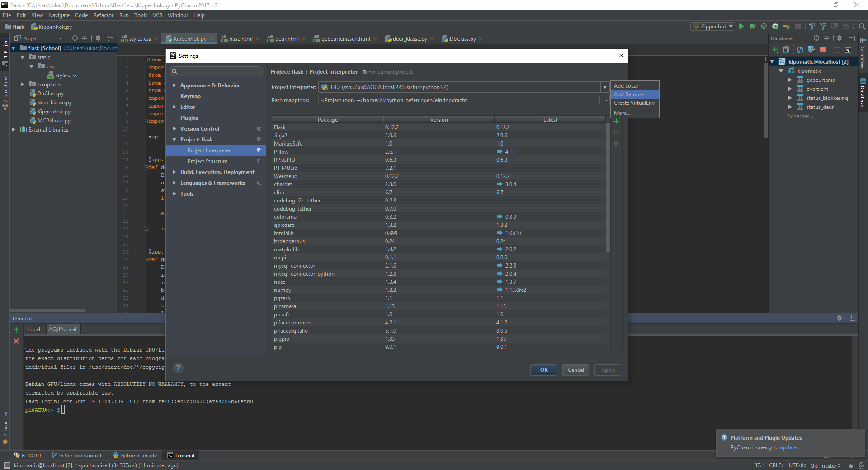Open the database console icon
Screen dimensions: 868x470
point(848,50)
